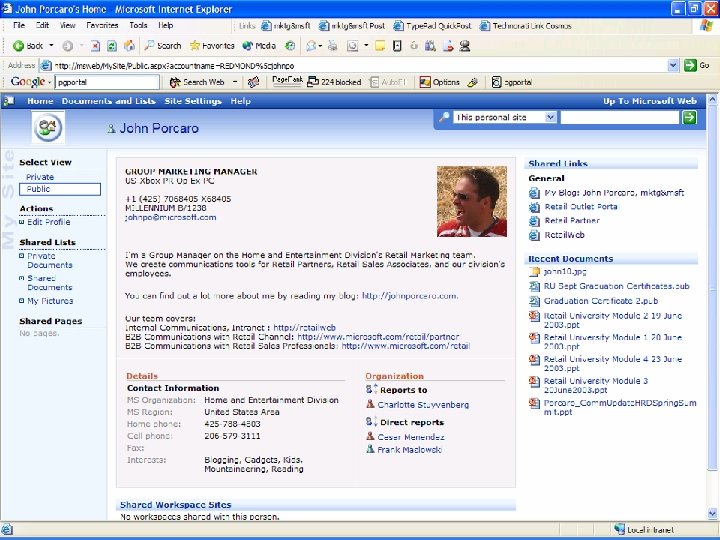Open Charlotte Stuyvenberg's profile
720x540 pixels.
(423, 405)
